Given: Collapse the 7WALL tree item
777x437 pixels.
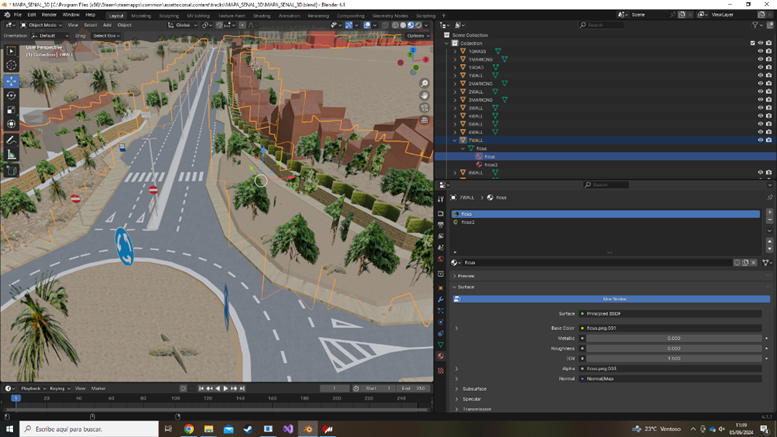Looking at the screenshot, I should 455,140.
